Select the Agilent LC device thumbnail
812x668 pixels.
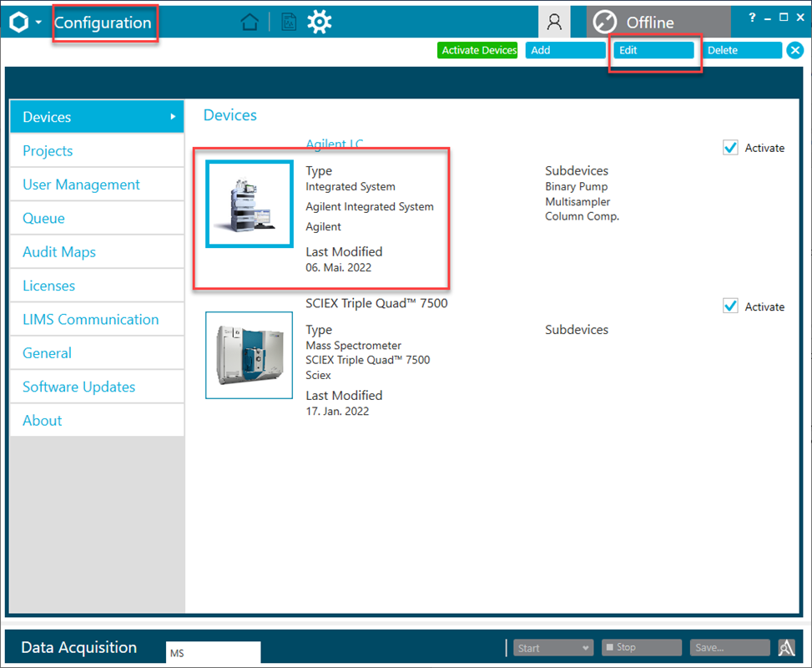pyautogui.click(x=249, y=204)
